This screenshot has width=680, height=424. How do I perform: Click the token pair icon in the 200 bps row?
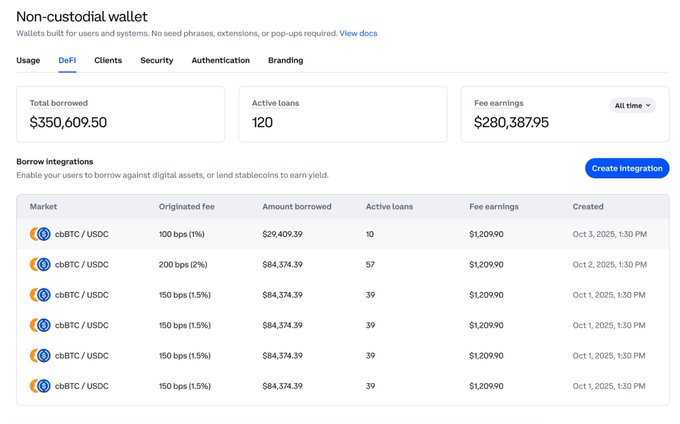(x=40, y=264)
